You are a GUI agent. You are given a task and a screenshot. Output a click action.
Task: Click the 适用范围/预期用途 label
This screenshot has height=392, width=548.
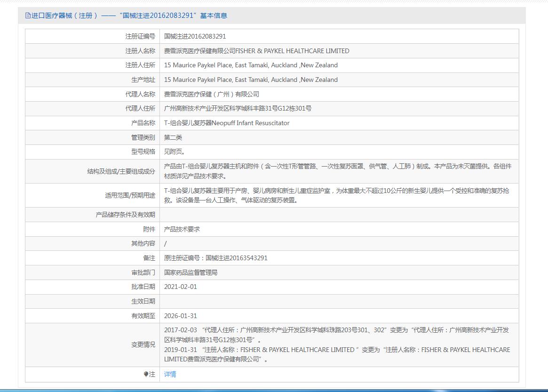pos(130,195)
